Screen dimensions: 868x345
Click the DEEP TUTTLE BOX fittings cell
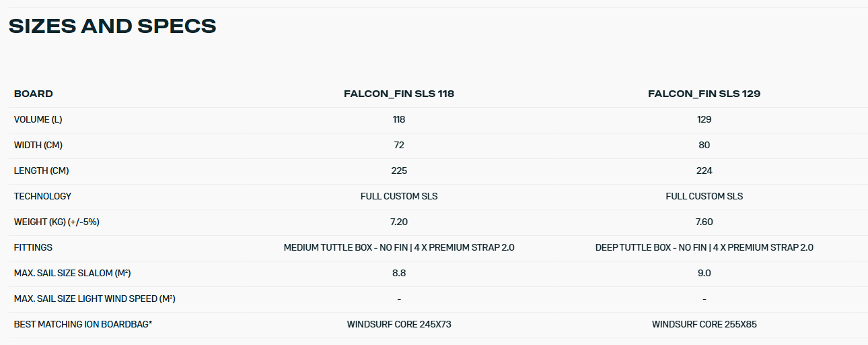pos(704,247)
